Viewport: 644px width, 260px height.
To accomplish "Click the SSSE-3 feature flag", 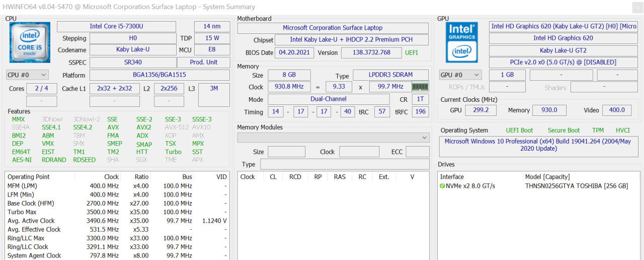I will [202, 119].
